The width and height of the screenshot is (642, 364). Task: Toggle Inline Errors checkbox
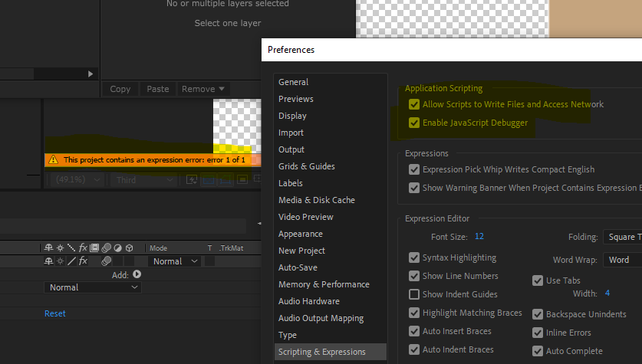[538, 333]
